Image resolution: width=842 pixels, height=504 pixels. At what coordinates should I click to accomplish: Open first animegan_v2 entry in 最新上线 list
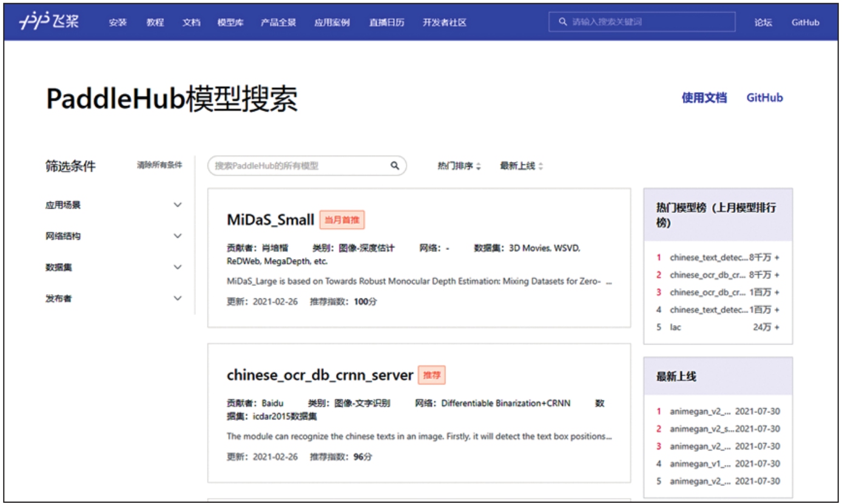[x=718, y=412]
